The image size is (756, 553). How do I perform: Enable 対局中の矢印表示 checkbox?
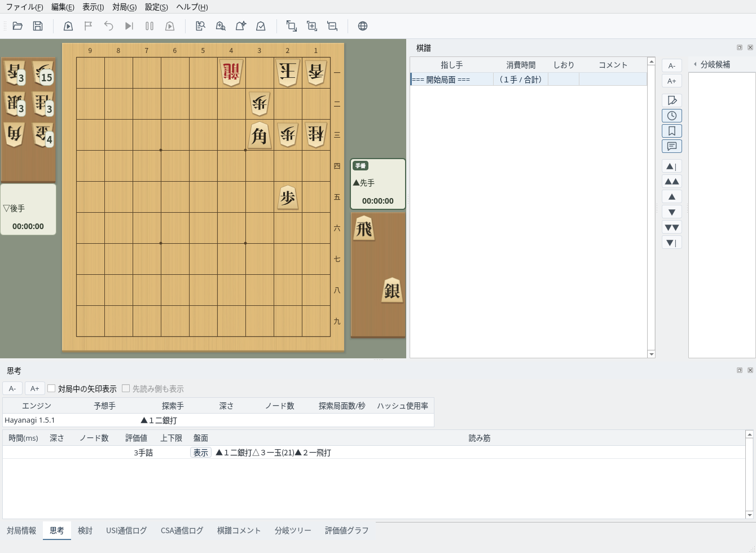click(x=51, y=388)
